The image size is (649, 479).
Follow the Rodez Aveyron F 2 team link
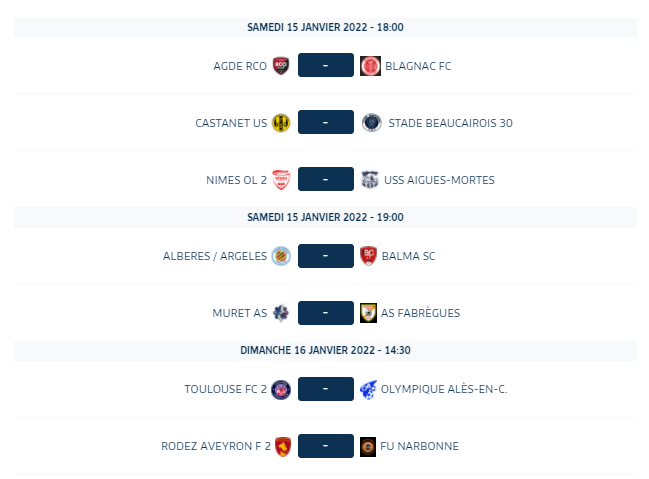pyautogui.click(x=216, y=446)
